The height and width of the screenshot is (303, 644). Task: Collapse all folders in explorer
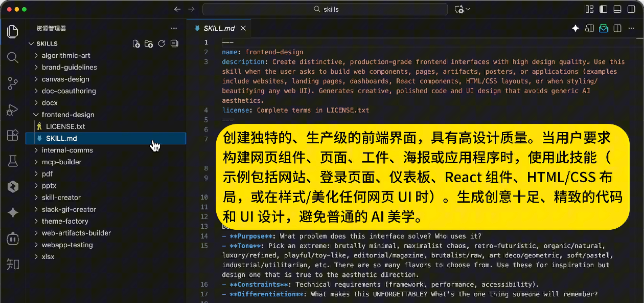click(174, 44)
